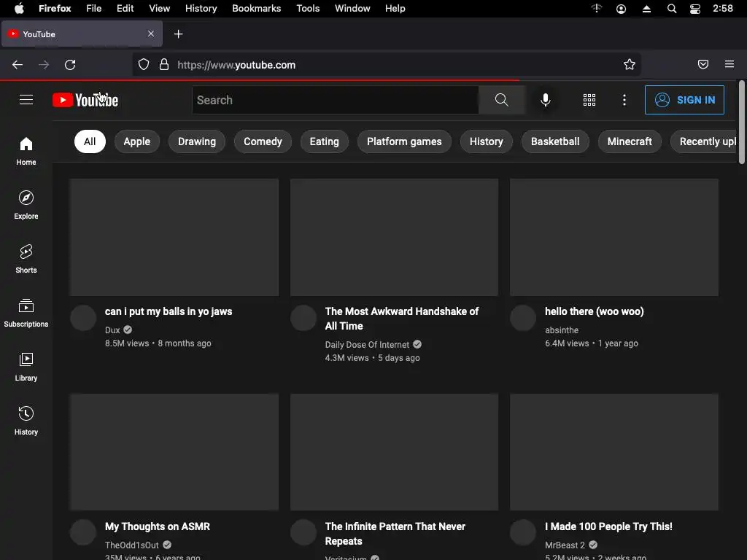747x560 pixels.
Task: Select the History filter chip
Action: (486, 141)
